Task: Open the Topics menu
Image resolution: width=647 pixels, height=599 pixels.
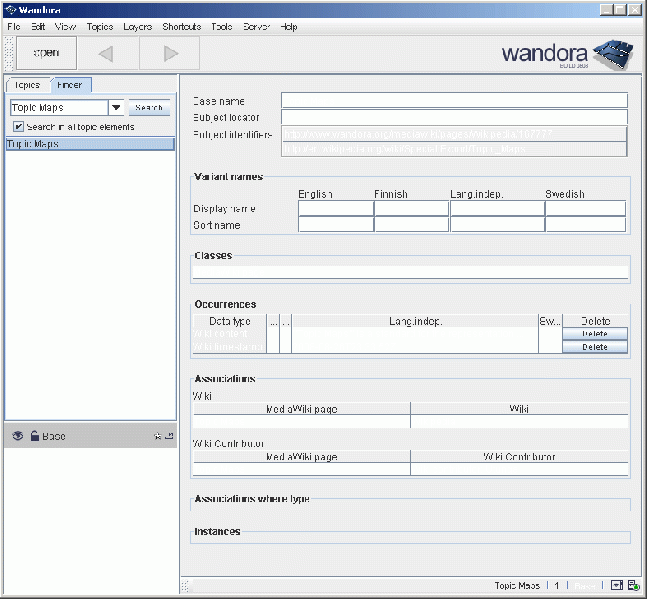Action: tap(100, 27)
